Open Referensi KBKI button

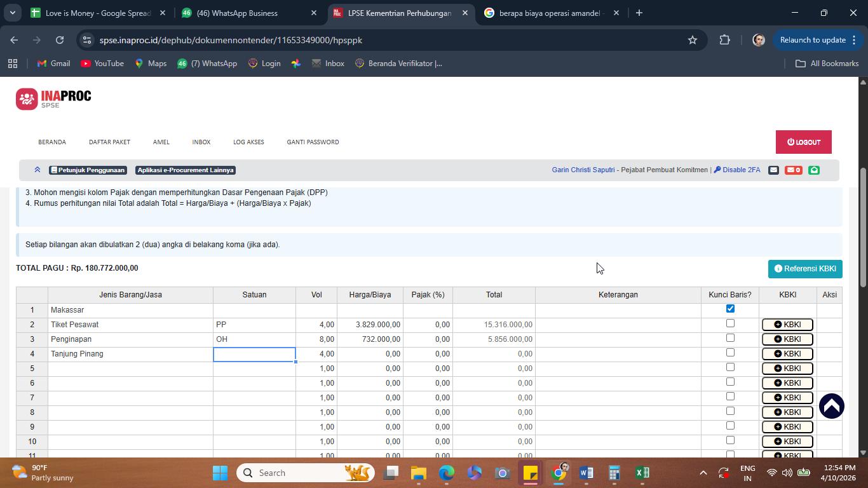pyautogui.click(x=805, y=269)
